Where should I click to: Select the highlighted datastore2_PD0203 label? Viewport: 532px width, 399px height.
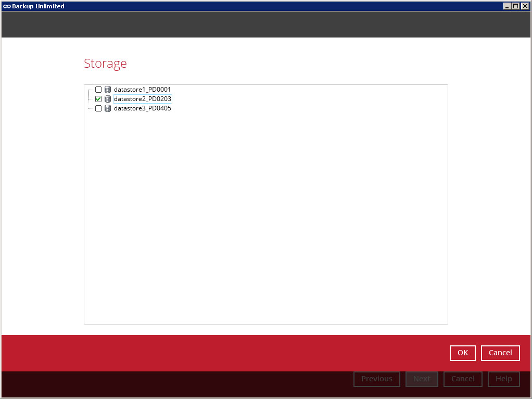coord(142,99)
